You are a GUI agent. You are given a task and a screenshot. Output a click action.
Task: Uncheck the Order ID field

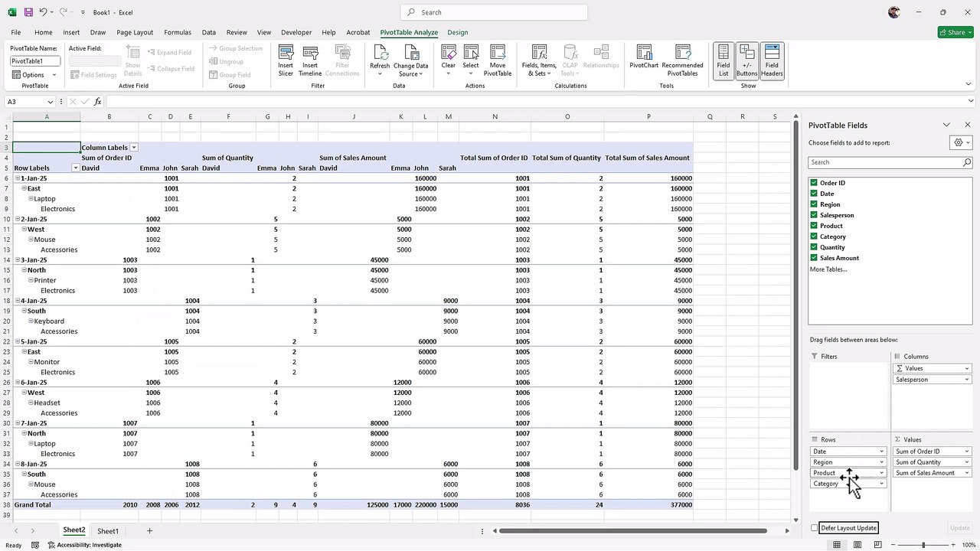[x=814, y=183]
